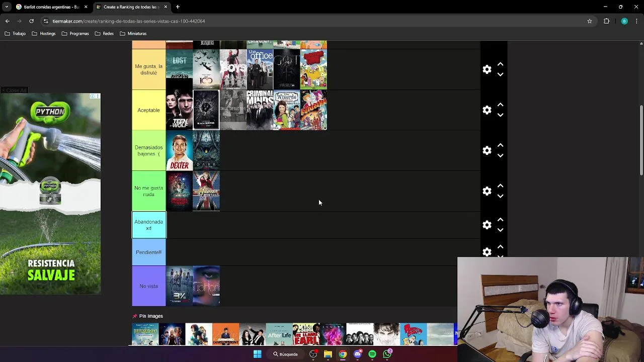Open the browser extensions menu
Viewport: 644px width, 362px height.
pyautogui.click(x=606, y=21)
